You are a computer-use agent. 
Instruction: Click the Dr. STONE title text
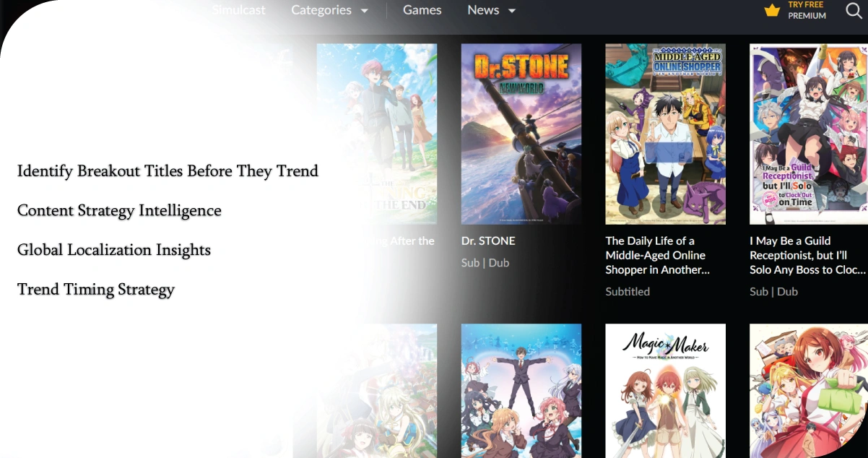tap(488, 241)
